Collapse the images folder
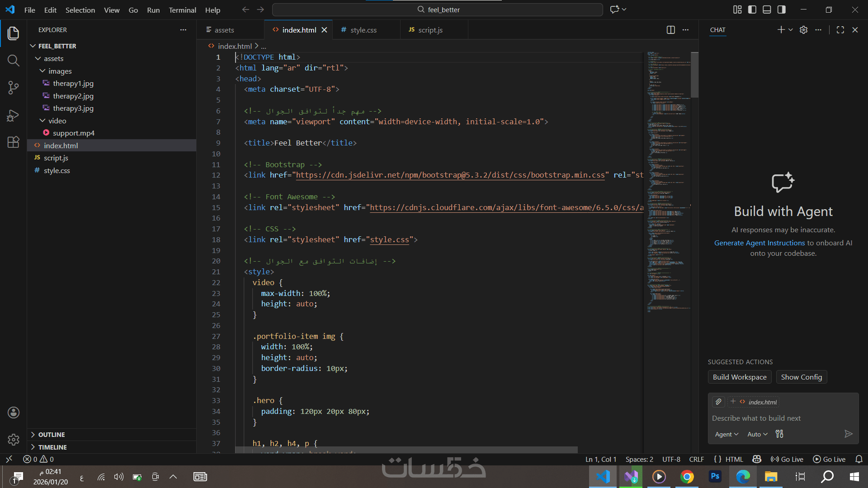The width and height of the screenshot is (868, 488). [x=42, y=71]
